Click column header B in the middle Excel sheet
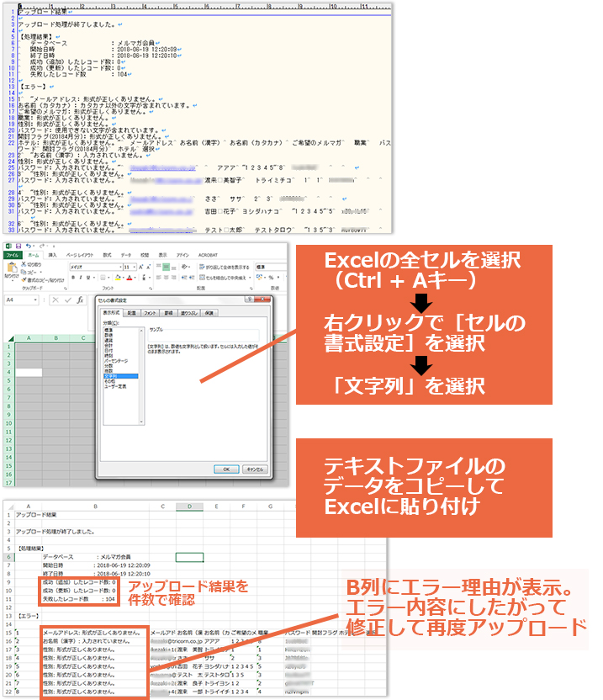The height and width of the screenshot is (700, 603). pyautogui.click(x=56, y=338)
